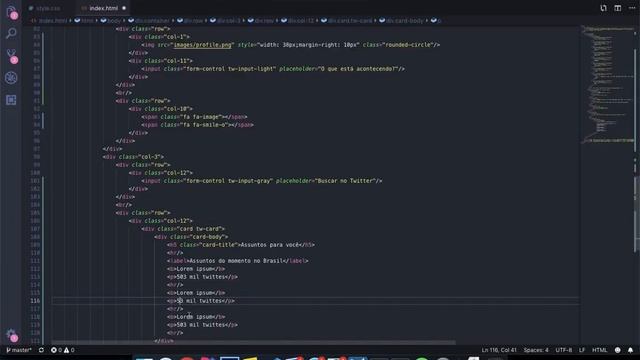640x360 pixels.
Task: Click the div class="col-3" line
Action: click(133, 157)
